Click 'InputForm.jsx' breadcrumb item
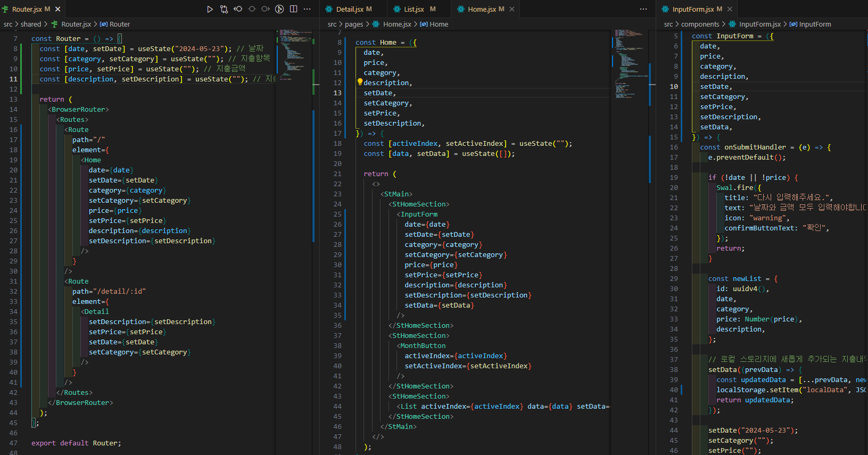 (755, 24)
